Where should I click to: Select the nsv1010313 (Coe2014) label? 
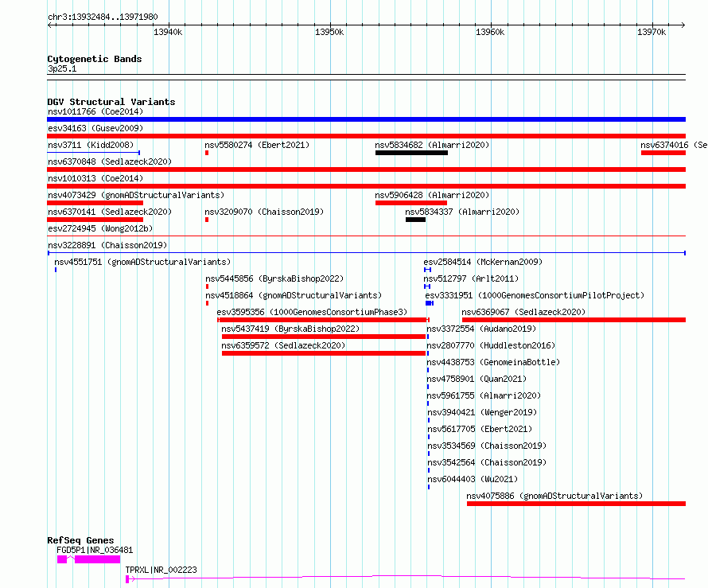[x=95, y=178]
